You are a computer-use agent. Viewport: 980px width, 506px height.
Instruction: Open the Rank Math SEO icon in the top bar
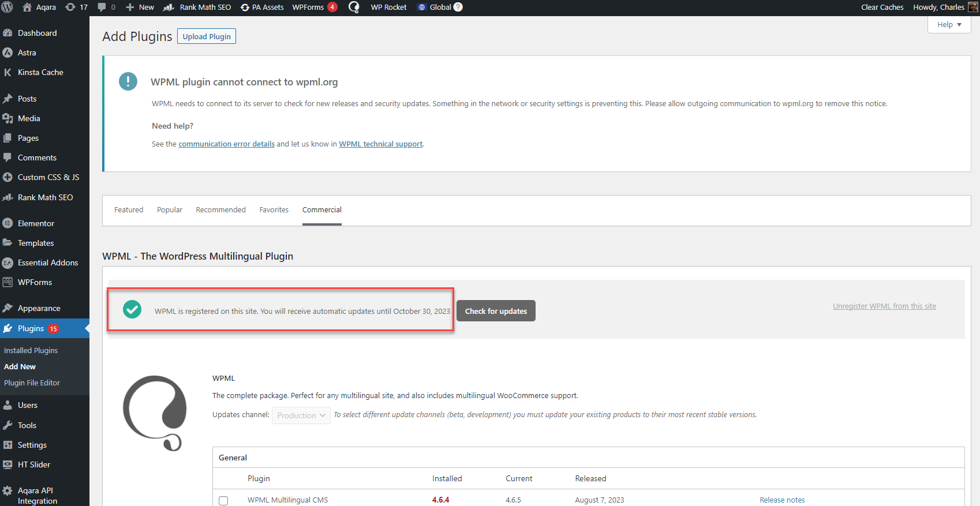[x=169, y=7]
